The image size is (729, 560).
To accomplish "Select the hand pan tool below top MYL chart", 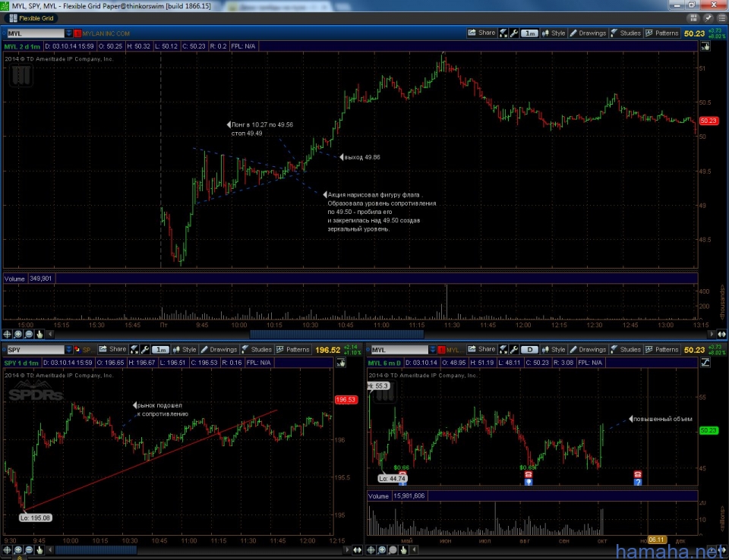I will [39, 334].
